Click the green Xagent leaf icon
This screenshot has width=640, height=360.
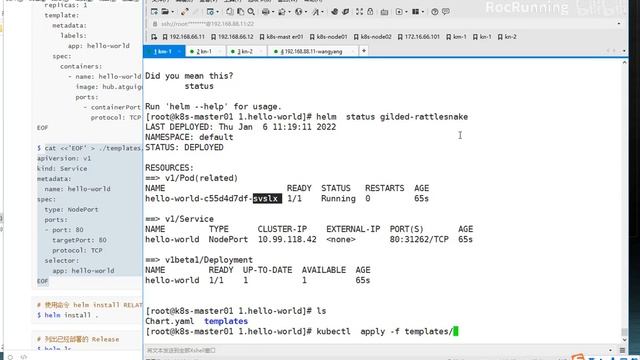(346, 12)
